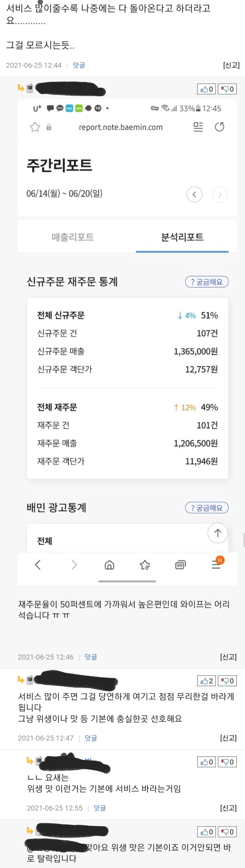245x868 pixels.
Task: Click 신고 on the 12:55 reply
Action: (228, 808)
